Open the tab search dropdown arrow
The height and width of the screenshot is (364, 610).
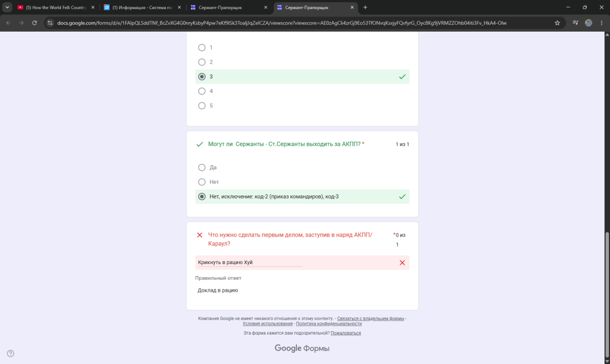7,7
